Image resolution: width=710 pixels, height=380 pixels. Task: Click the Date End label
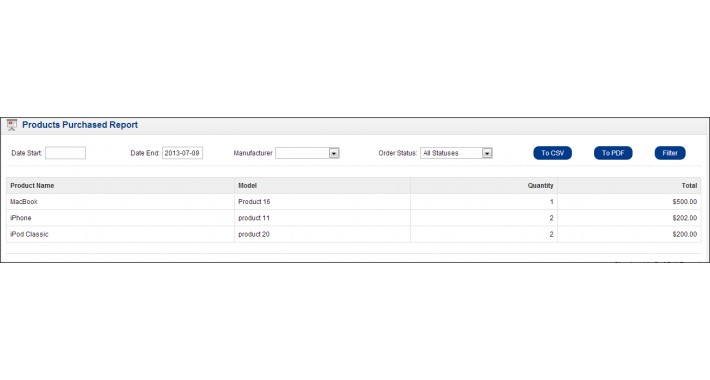pos(145,153)
